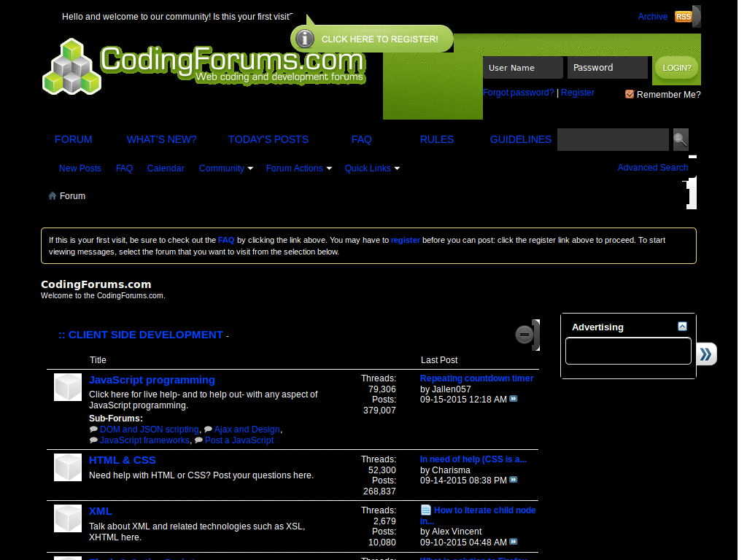Image resolution: width=747 pixels, height=560 pixels.
Task: Open the Forum Actions dropdown
Action: pyautogui.click(x=298, y=168)
